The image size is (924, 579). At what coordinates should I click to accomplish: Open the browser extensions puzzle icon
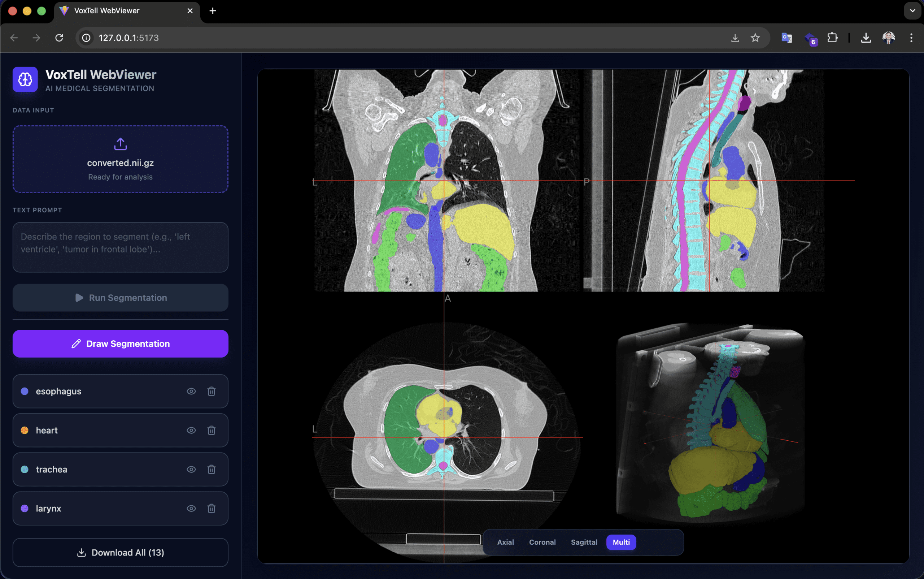pyautogui.click(x=833, y=38)
